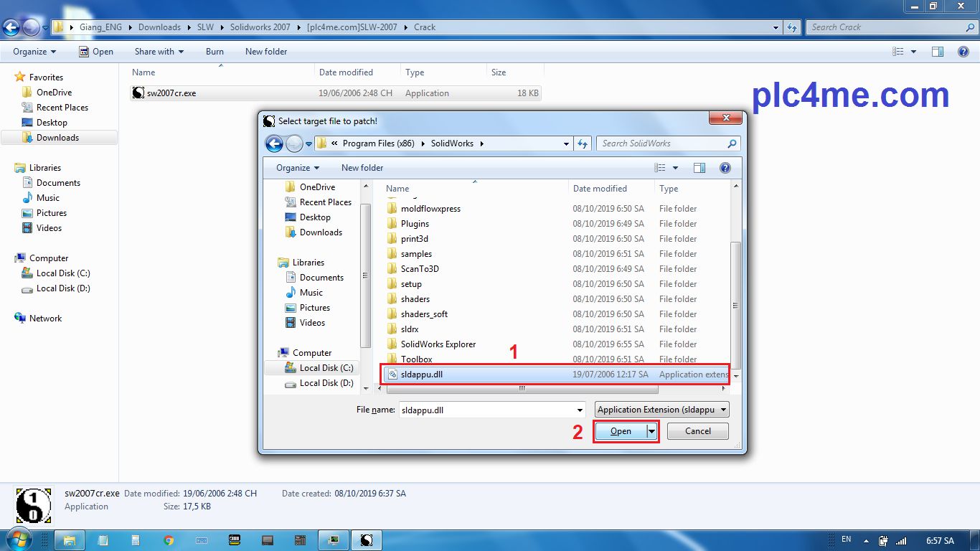Click the File name text field

(486, 410)
